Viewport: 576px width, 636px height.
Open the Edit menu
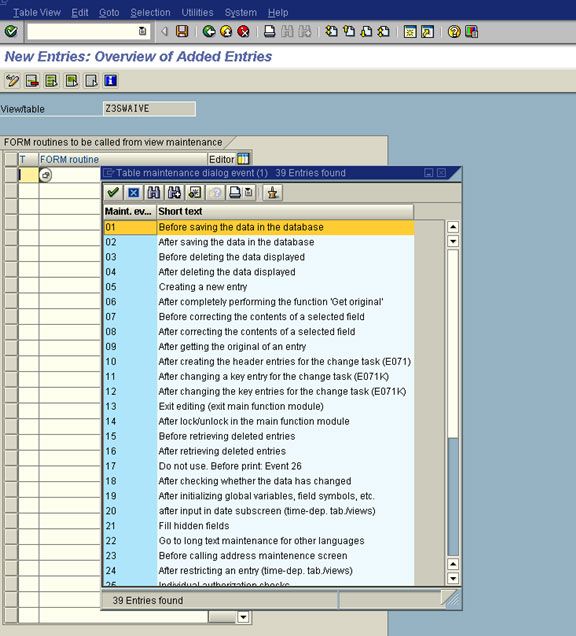click(80, 13)
